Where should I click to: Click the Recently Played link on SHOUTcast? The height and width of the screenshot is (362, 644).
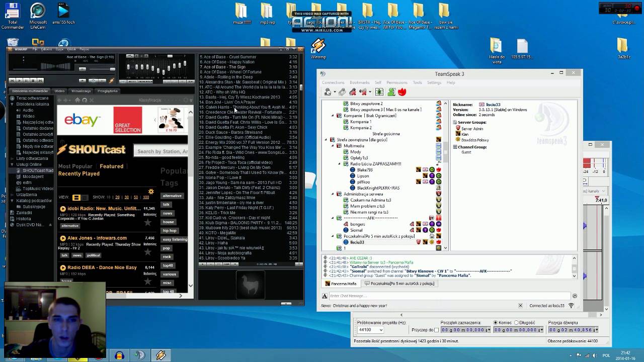[78, 173]
